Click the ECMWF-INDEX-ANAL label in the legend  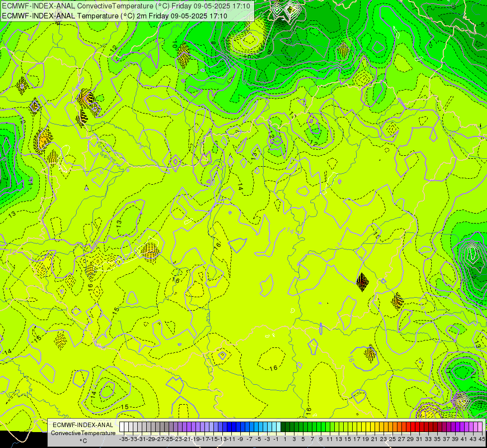pyautogui.click(x=83, y=425)
